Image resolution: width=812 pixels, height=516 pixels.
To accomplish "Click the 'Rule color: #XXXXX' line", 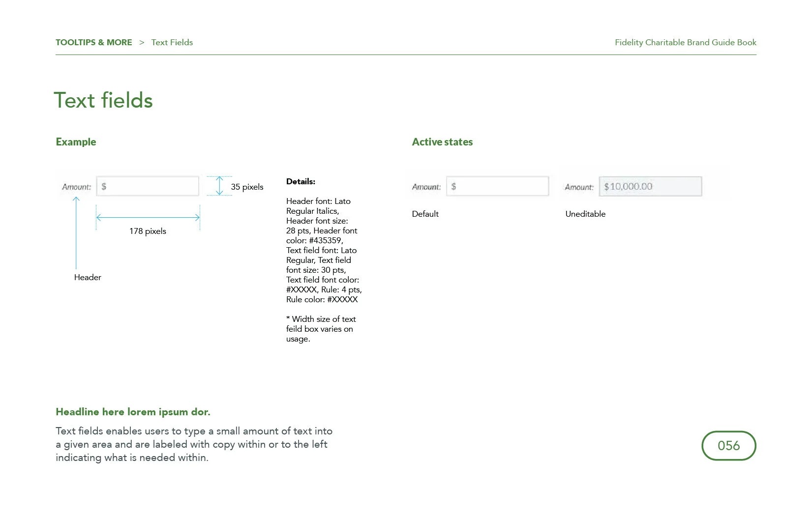I will point(322,299).
